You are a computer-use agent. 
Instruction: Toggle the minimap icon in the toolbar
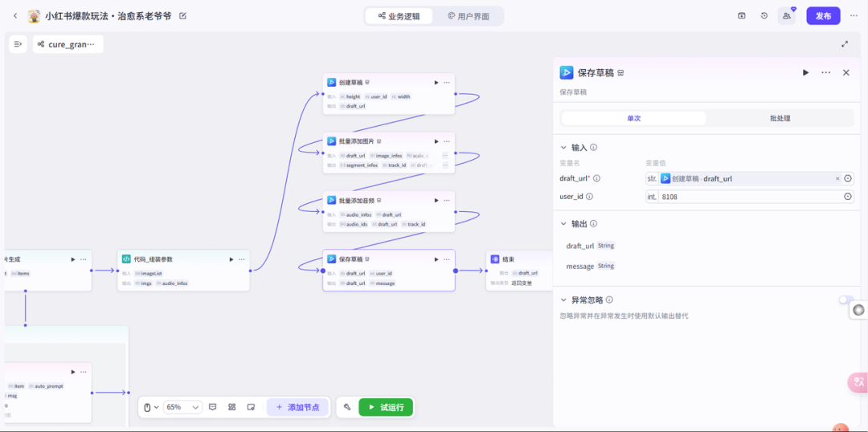click(x=251, y=407)
